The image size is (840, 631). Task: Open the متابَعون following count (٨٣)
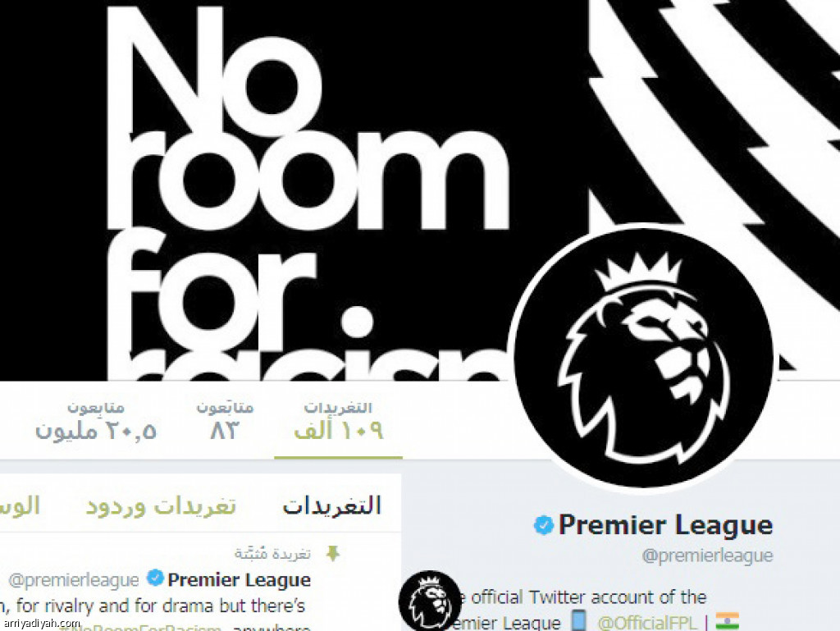point(225,422)
